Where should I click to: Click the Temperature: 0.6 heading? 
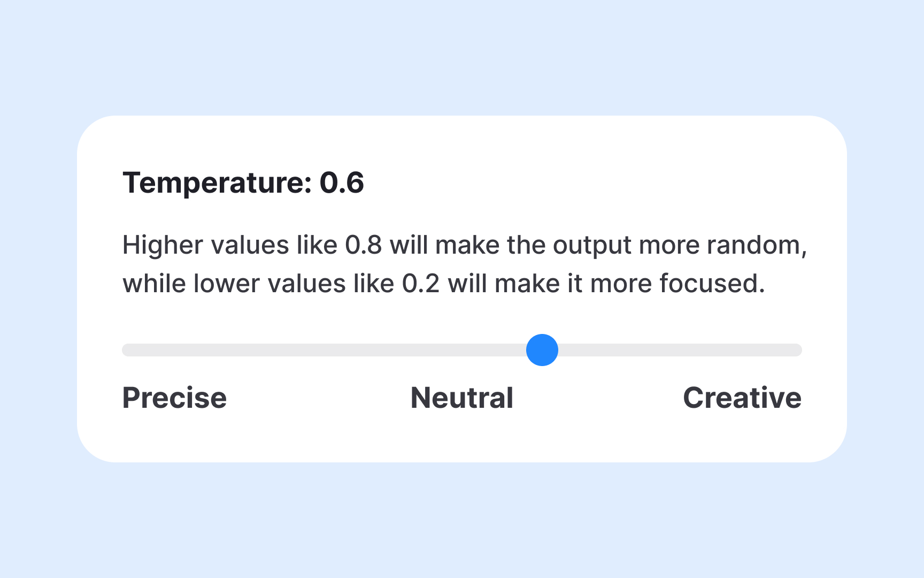click(243, 182)
